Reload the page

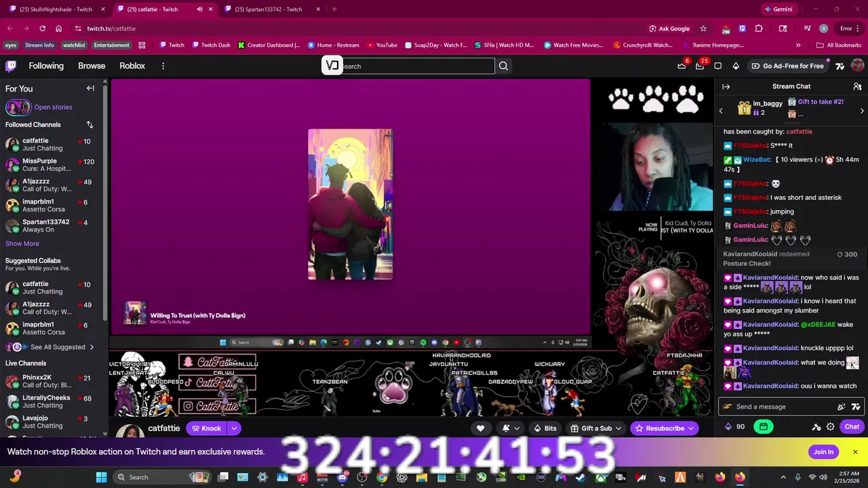42,28
